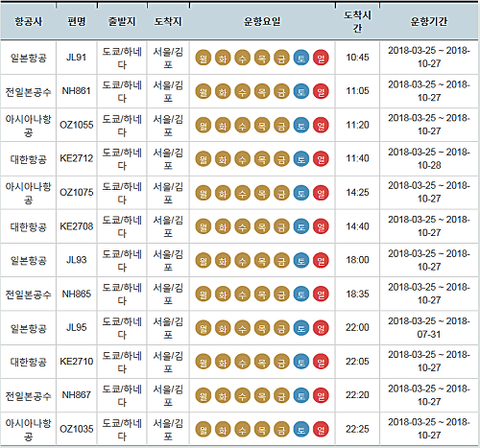This screenshot has width=480, height=448.
Task: Select flight number JL93
Action: [x=76, y=260]
